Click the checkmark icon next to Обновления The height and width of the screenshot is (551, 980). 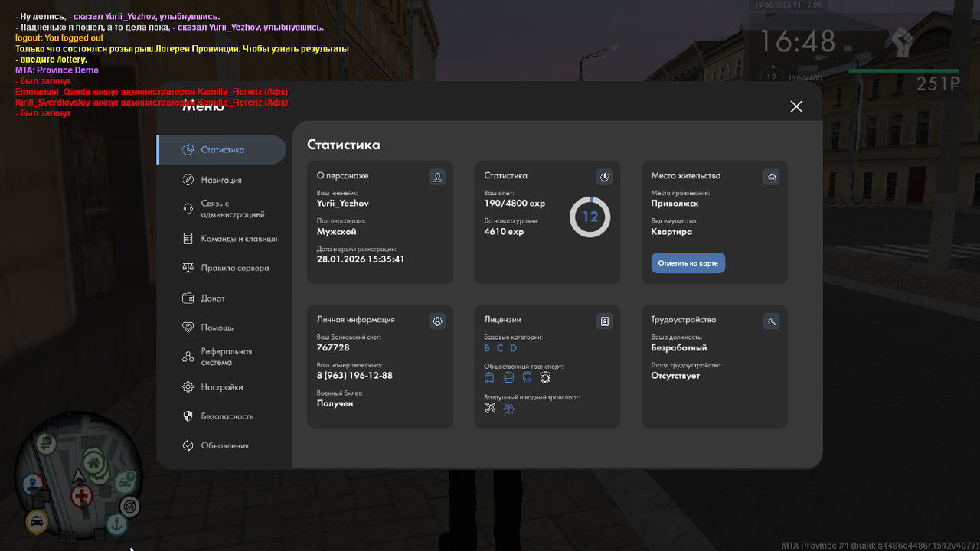coord(188,445)
